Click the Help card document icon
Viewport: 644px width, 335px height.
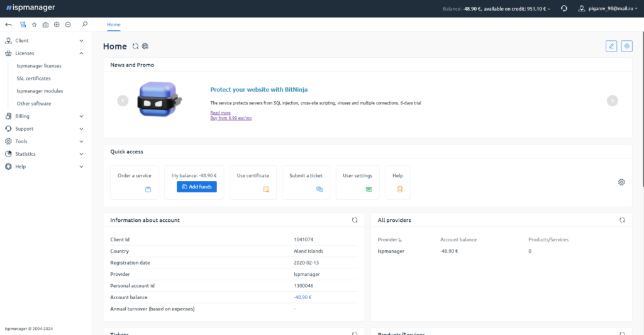click(x=399, y=189)
